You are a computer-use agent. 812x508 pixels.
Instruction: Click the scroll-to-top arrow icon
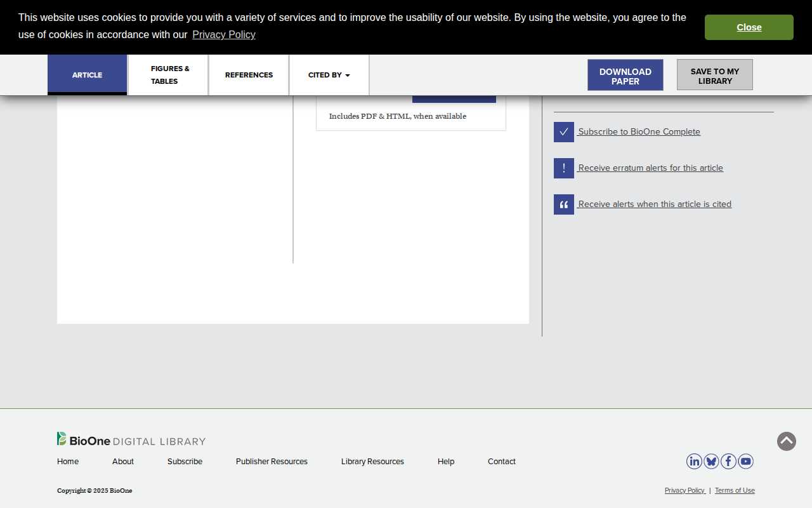(x=787, y=441)
